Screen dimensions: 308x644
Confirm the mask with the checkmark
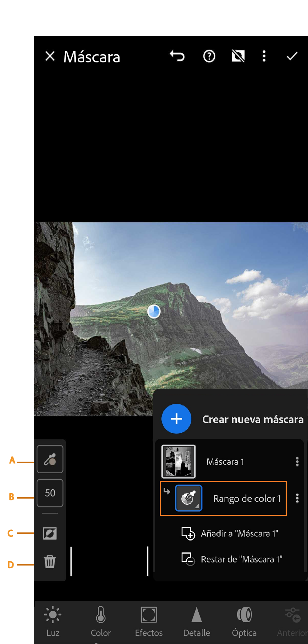tap(292, 57)
